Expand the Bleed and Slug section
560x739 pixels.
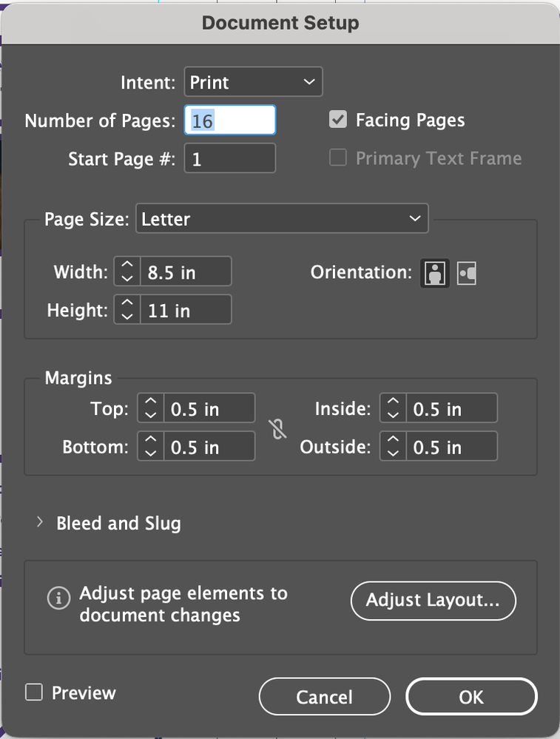point(40,522)
